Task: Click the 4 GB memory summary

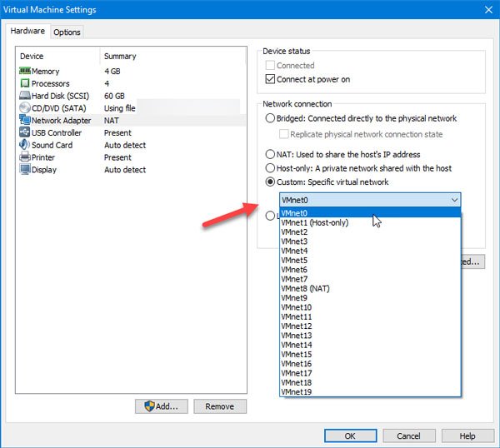Action: click(x=112, y=71)
